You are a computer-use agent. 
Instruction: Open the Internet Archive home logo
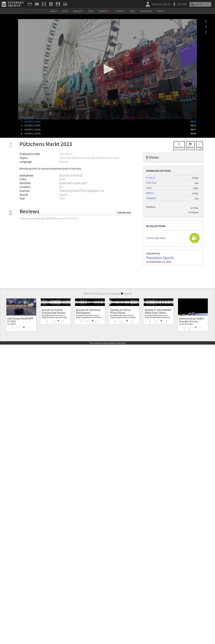pos(13,4)
